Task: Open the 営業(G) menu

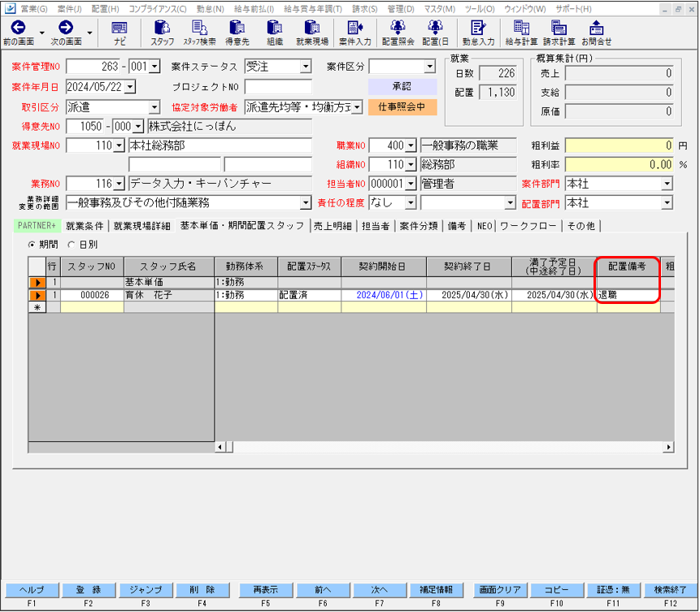Action: coord(34,8)
